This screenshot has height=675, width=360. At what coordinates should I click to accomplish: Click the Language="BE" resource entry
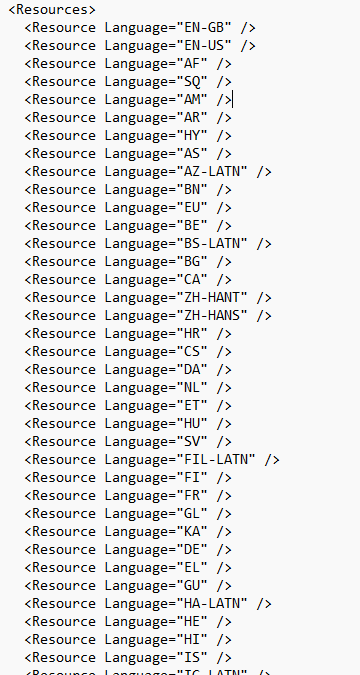(128, 226)
